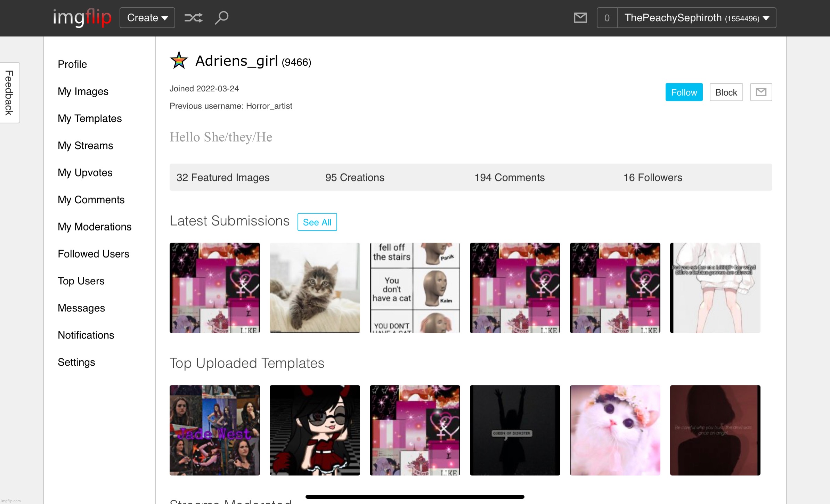Block the user Adriens_girl
Screen dimensions: 830x504
pyautogui.click(x=726, y=92)
